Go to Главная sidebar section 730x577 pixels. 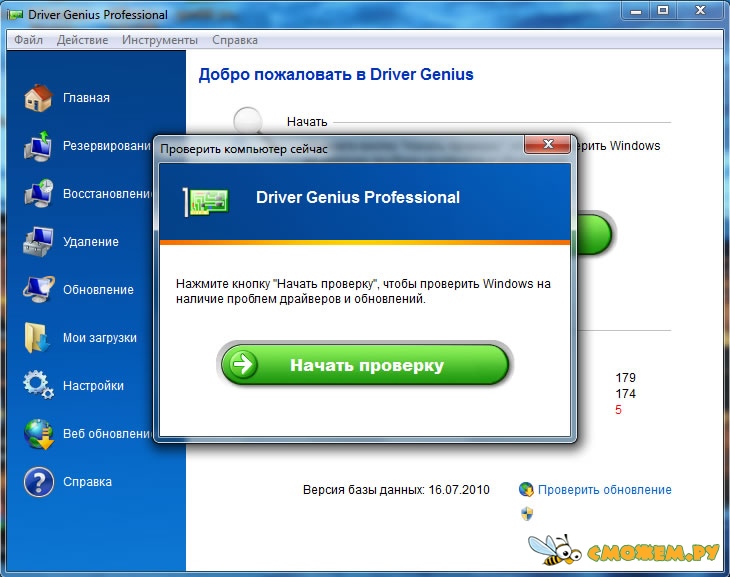pyautogui.click(x=86, y=98)
